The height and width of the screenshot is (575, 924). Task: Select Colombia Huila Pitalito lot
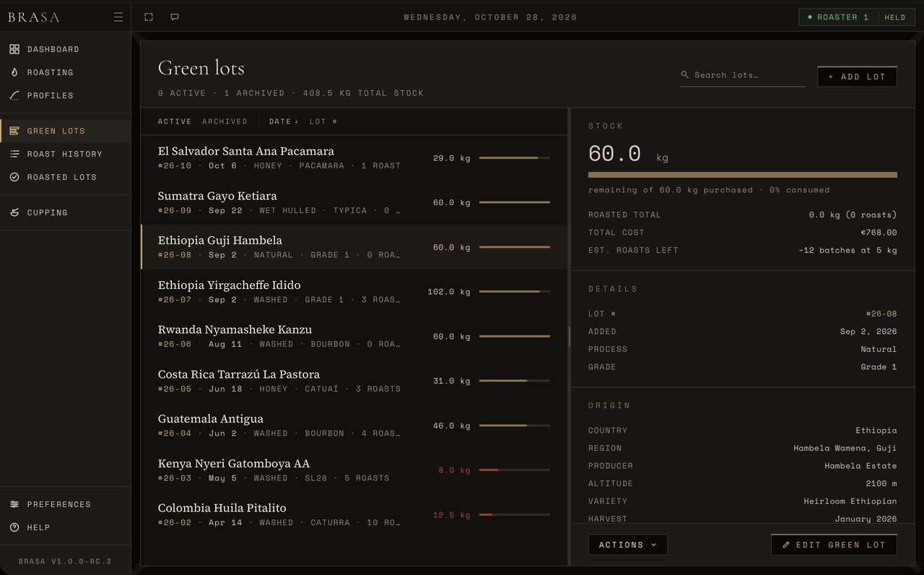click(354, 515)
